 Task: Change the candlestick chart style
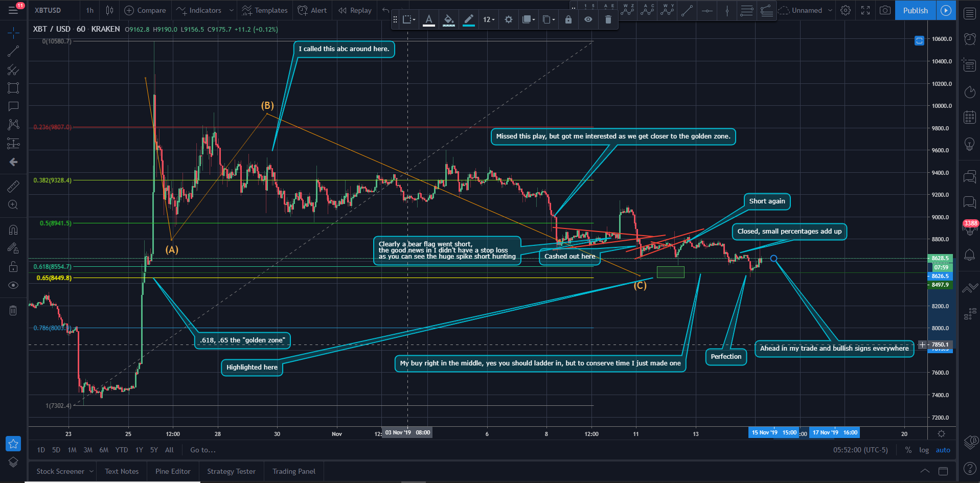[x=109, y=10]
